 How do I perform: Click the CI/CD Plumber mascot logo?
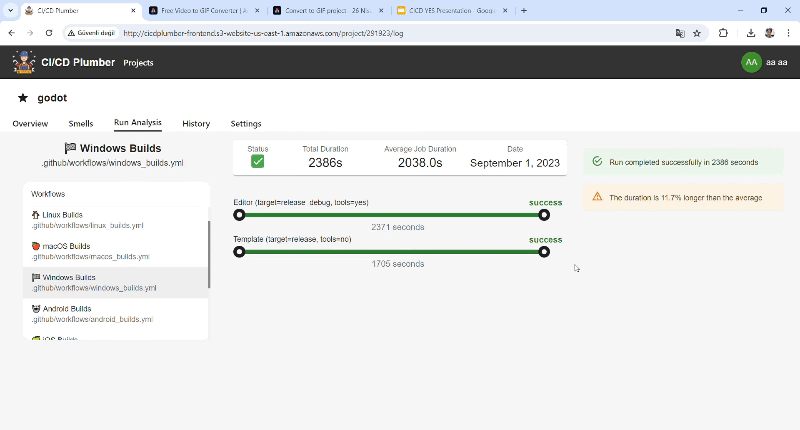coord(23,62)
